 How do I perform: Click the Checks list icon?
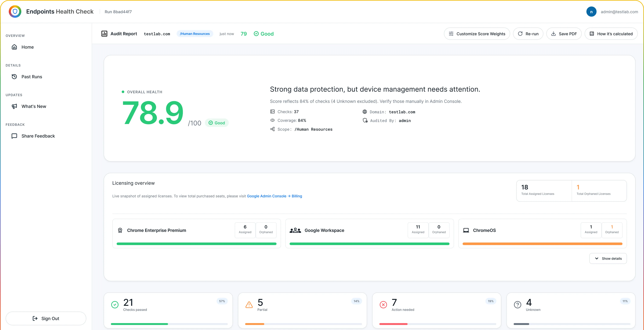pos(273,112)
